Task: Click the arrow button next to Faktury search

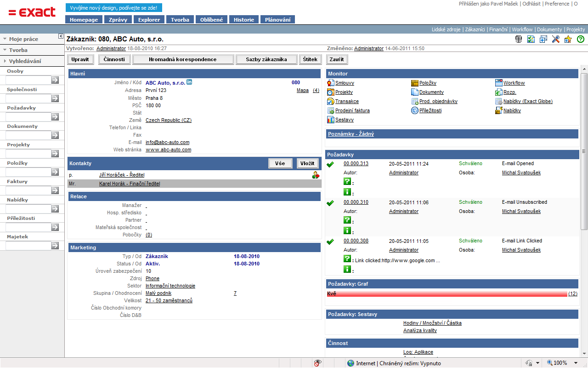Action: coord(55,190)
